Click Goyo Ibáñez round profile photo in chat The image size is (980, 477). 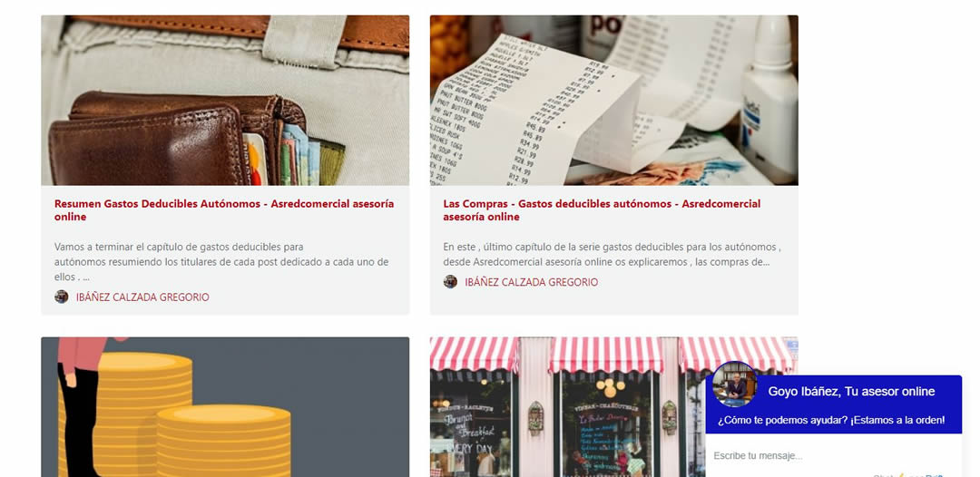(x=734, y=384)
